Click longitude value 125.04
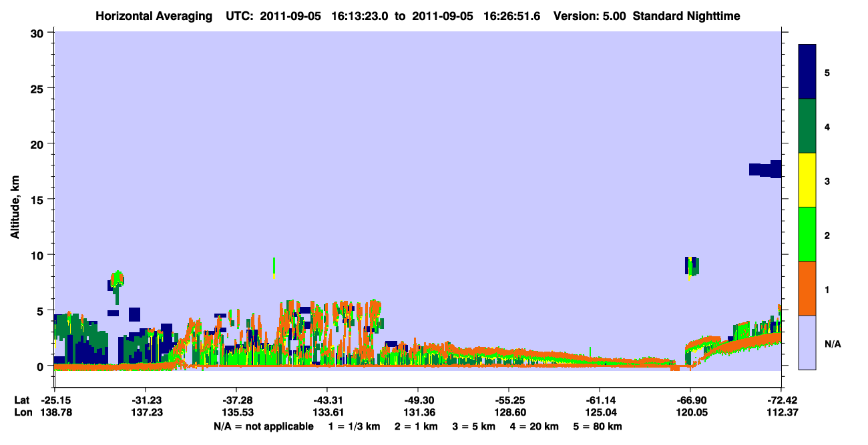Image resolution: width=868 pixels, height=445 pixels. click(x=600, y=412)
